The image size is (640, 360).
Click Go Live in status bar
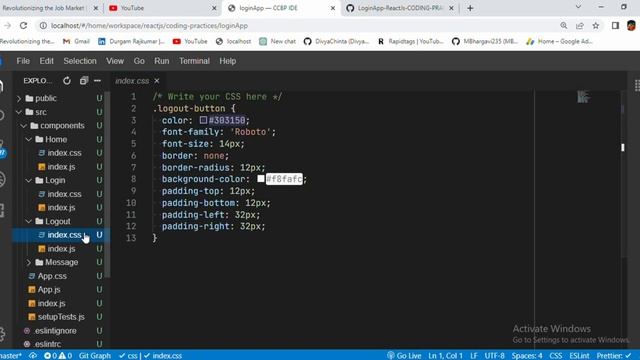(404, 356)
